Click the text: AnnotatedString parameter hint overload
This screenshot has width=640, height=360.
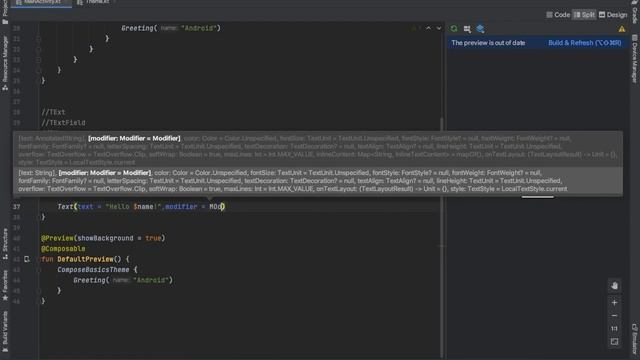pyautogui.click(x=318, y=150)
